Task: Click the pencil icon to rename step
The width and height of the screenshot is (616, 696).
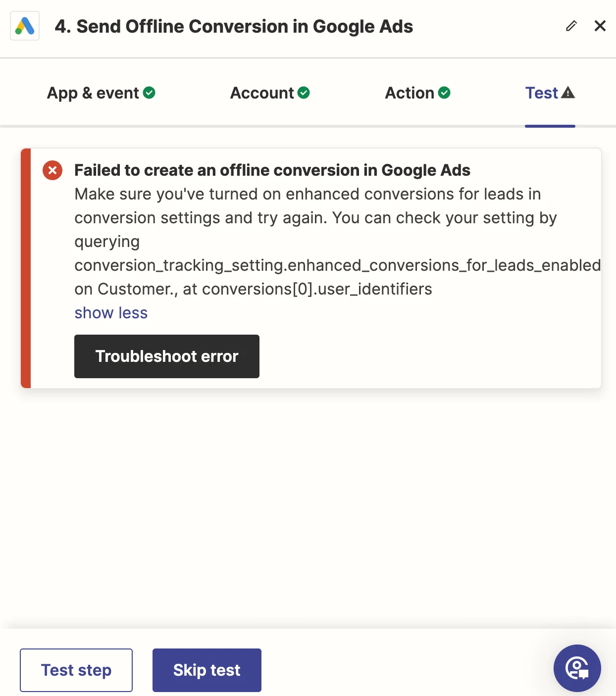Action: [571, 26]
